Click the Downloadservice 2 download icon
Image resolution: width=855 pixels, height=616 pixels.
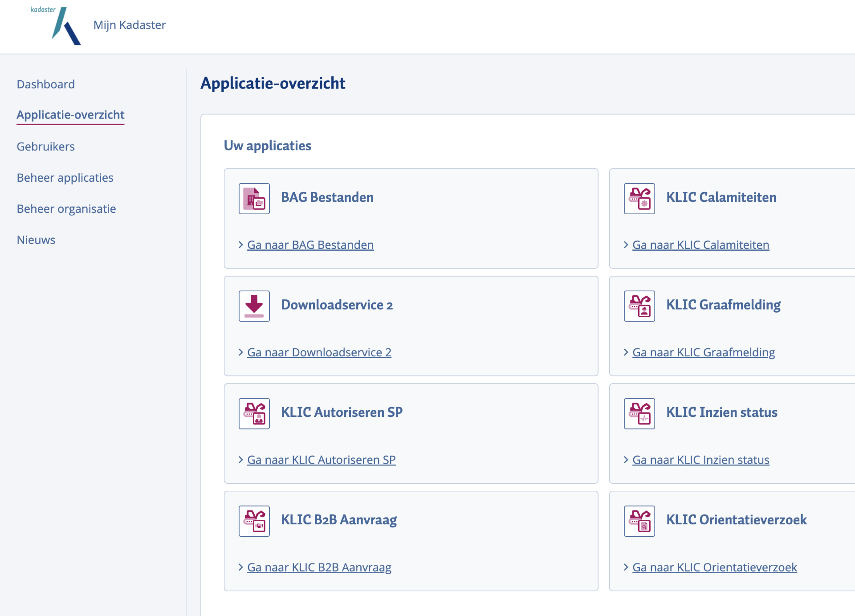254,306
